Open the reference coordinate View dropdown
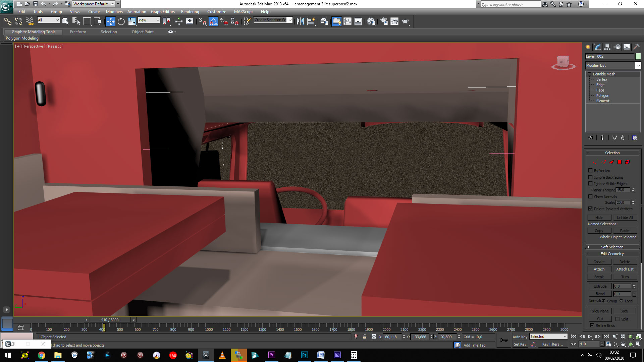Screen dimensions: 644x362 [x=149, y=20]
